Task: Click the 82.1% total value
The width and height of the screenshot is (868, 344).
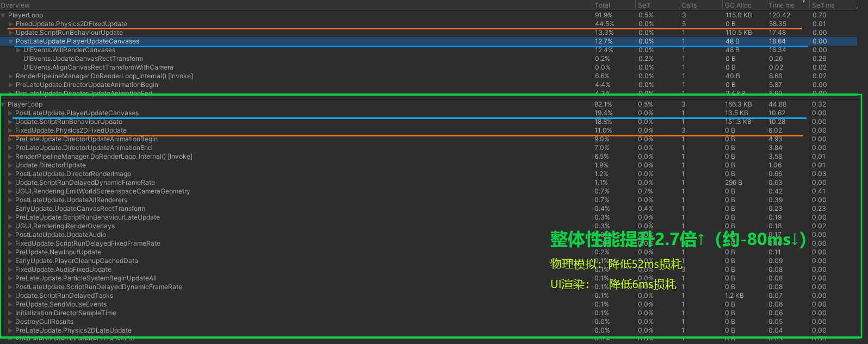Action: [603, 104]
